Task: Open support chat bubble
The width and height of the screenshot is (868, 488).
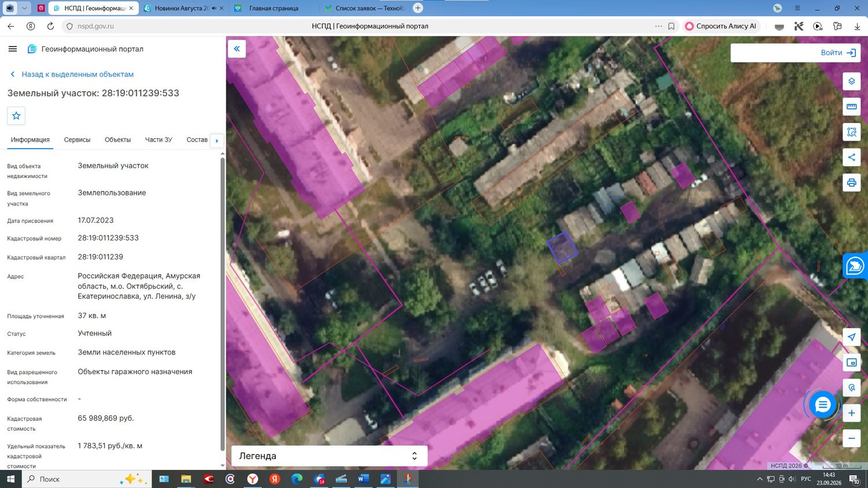Action: tap(822, 405)
